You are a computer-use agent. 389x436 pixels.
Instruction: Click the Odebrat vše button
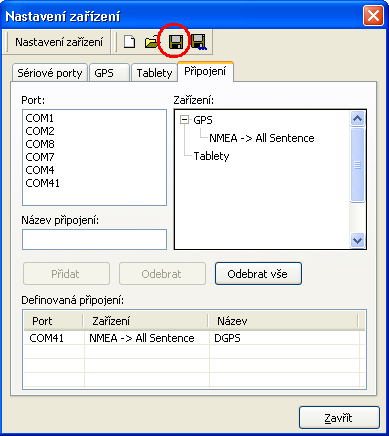pos(258,274)
